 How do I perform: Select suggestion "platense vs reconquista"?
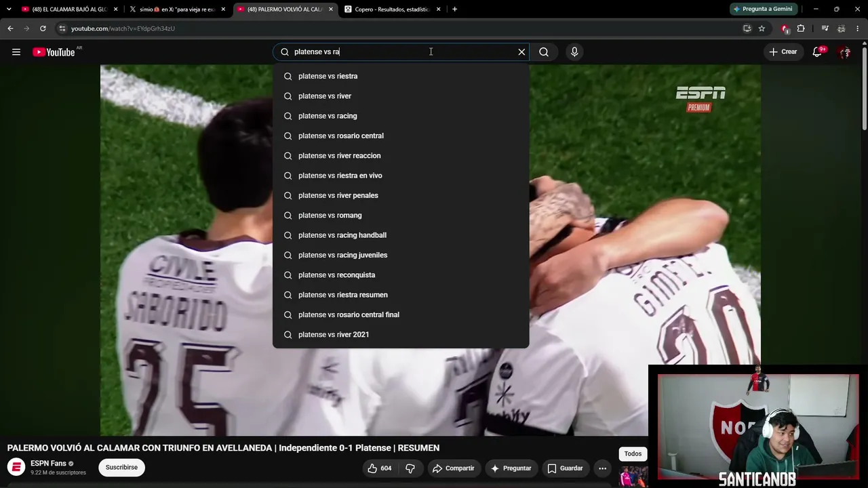point(401,275)
